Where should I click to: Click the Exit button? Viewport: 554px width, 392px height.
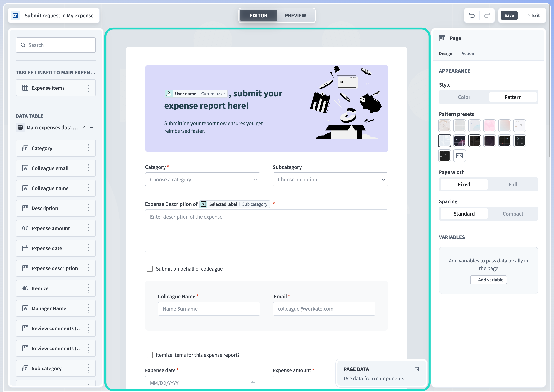click(533, 15)
